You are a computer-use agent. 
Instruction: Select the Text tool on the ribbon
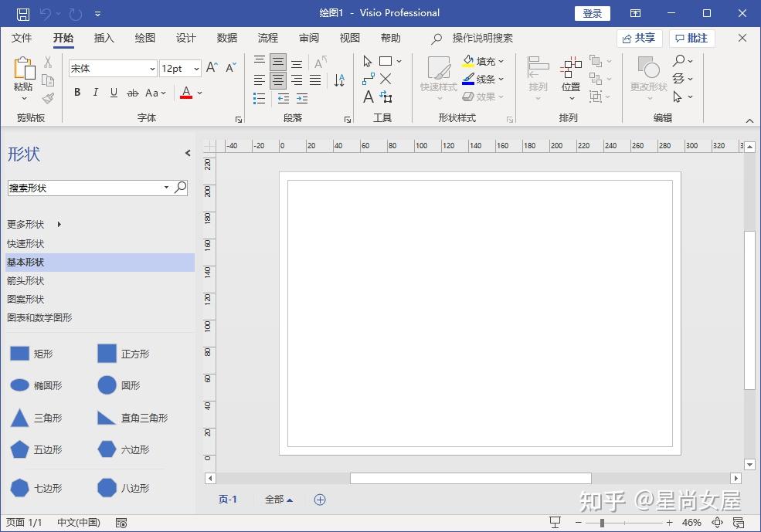368,97
